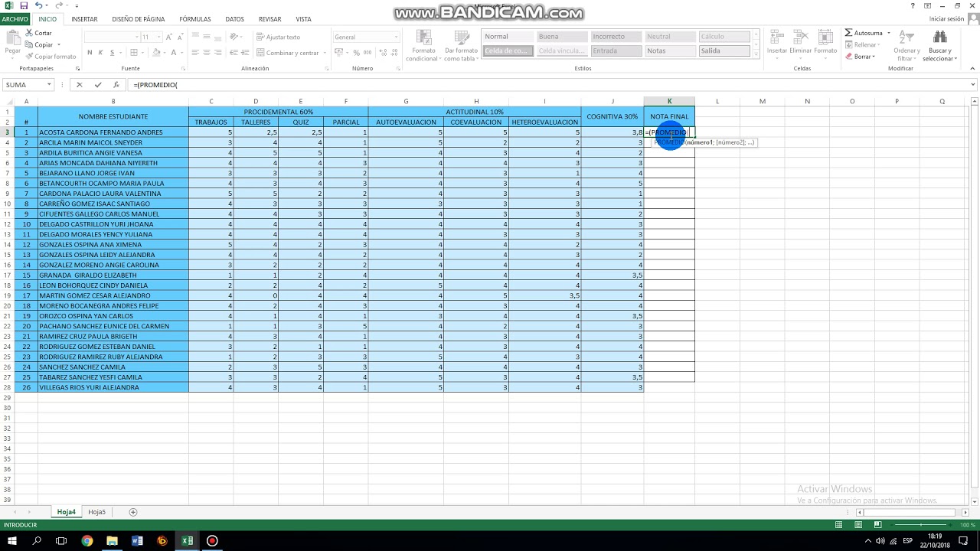Image resolution: width=980 pixels, height=551 pixels.
Task: Cut selection with Cortar
Action: pos(38,33)
